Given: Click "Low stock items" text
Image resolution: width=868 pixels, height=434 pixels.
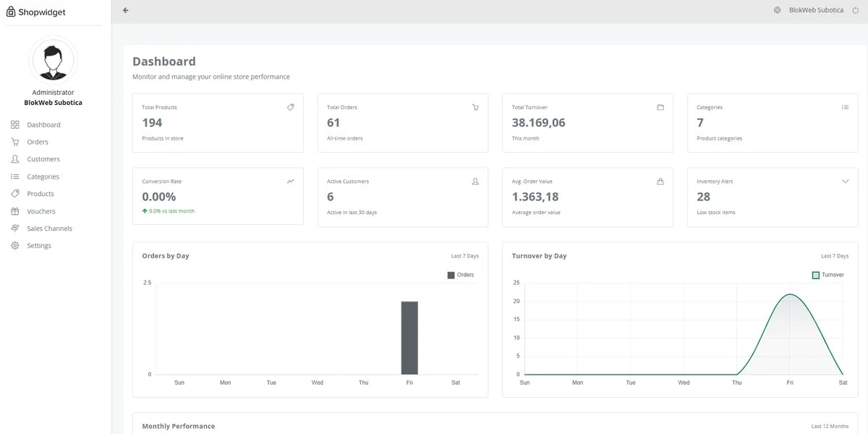Looking at the screenshot, I should click(x=716, y=213).
